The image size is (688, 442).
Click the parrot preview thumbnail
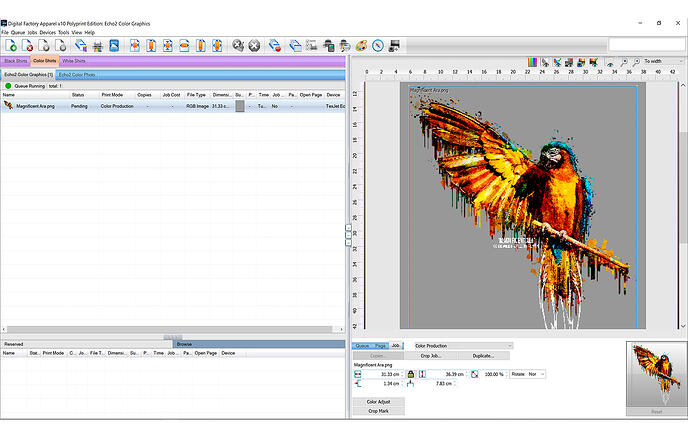click(x=656, y=374)
